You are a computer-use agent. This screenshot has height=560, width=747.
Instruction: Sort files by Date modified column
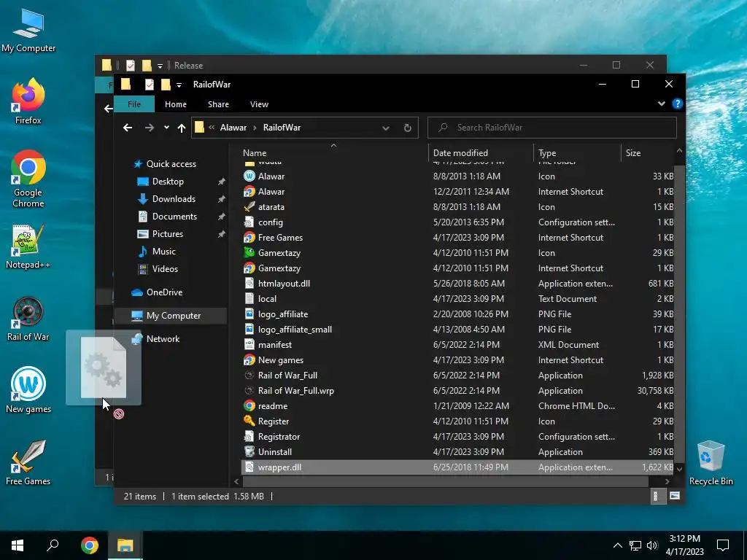[x=480, y=153]
